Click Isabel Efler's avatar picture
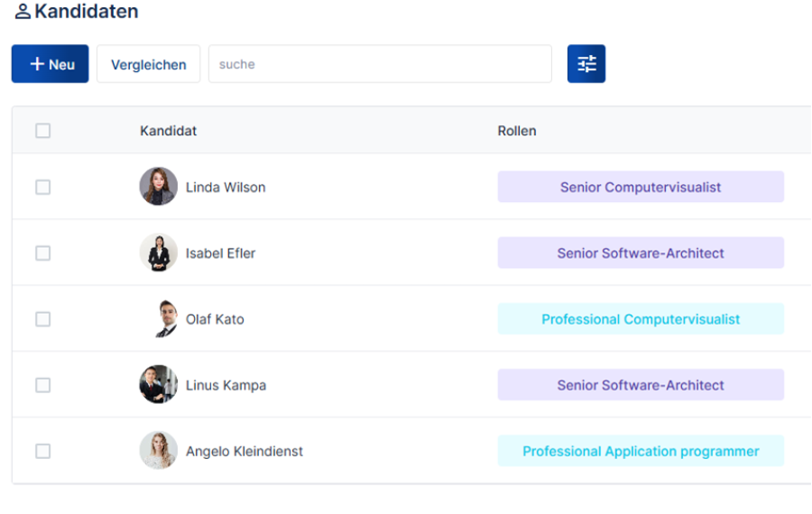 (158, 252)
